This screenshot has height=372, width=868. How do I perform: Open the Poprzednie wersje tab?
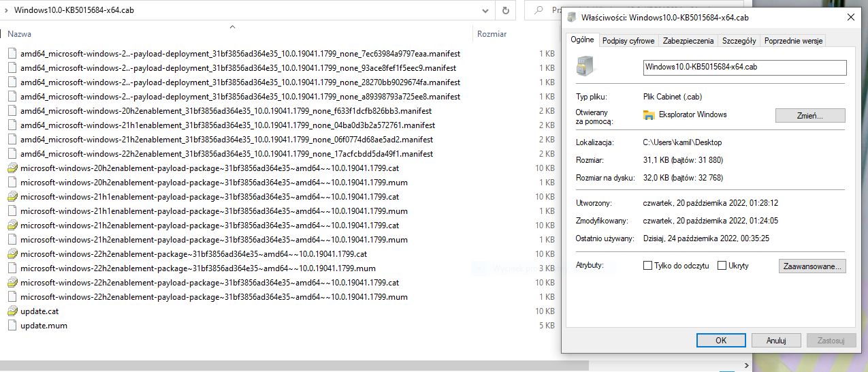coord(793,41)
